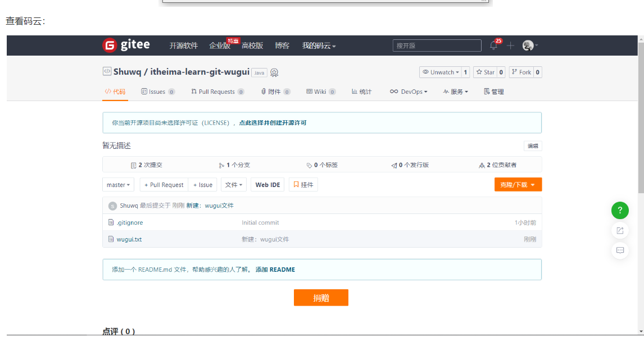Click the Fork count 0
The height and width of the screenshot is (346, 644).
(538, 72)
